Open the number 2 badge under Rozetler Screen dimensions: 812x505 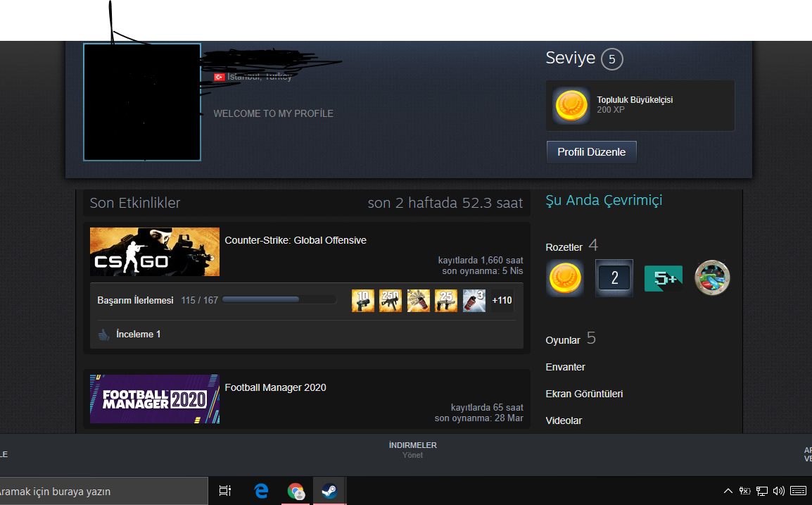tap(614, 278)
